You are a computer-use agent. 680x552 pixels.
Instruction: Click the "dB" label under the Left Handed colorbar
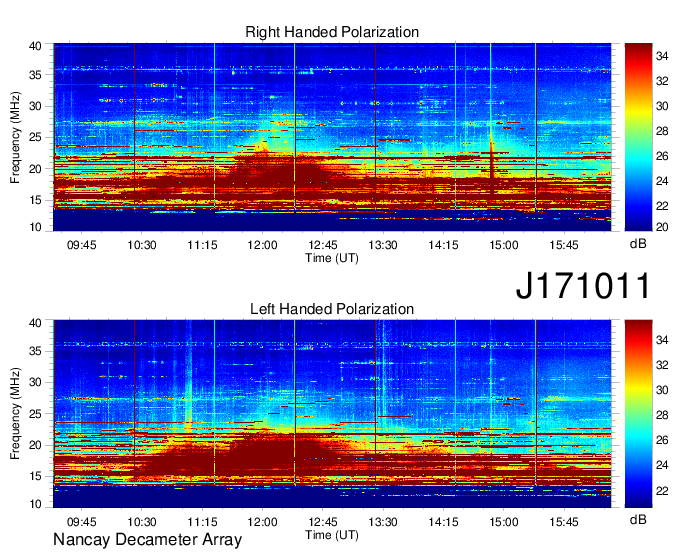pyautogui.click(x=638, y=519)
